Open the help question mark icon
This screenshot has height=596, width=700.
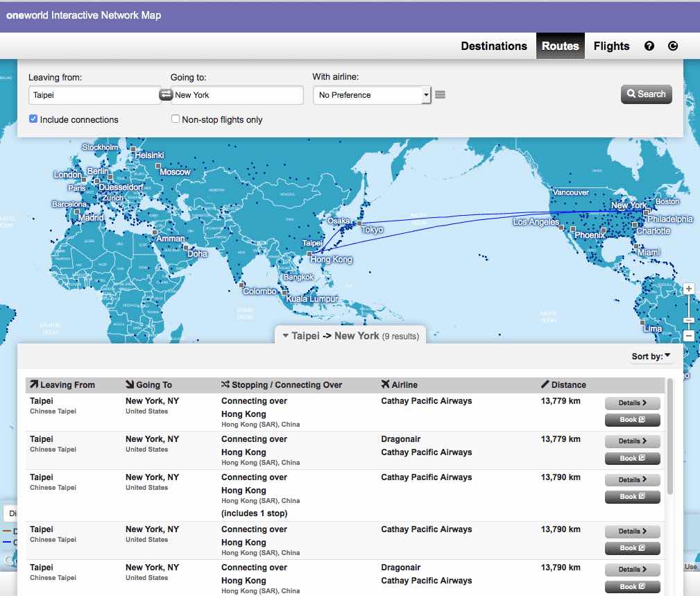(x=649, y=46)
